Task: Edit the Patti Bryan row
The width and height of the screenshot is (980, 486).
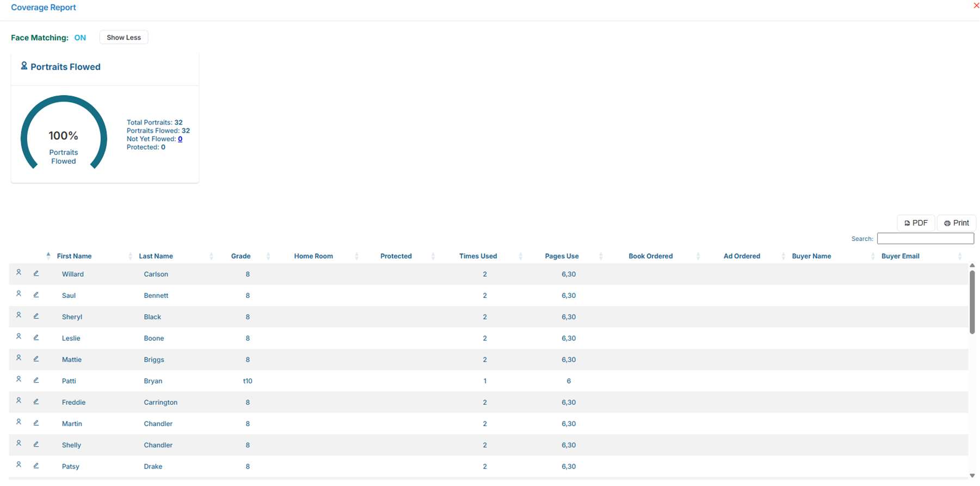Action: pos(36,379)
